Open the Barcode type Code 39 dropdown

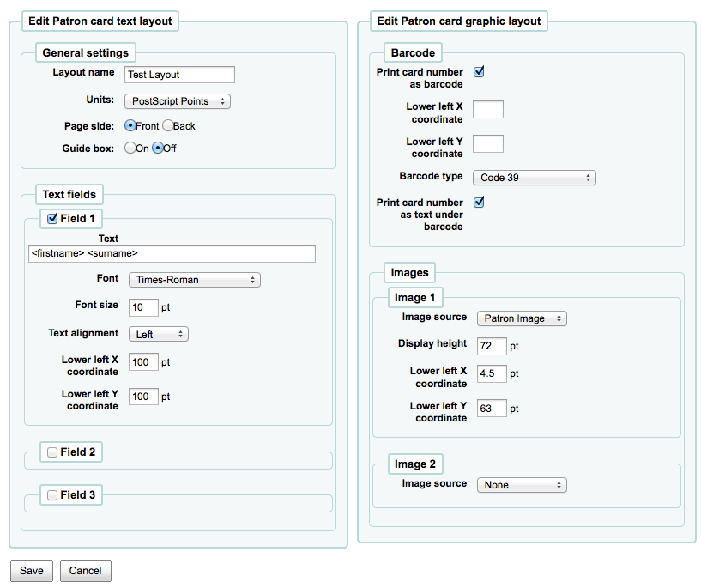pos(534,178)
